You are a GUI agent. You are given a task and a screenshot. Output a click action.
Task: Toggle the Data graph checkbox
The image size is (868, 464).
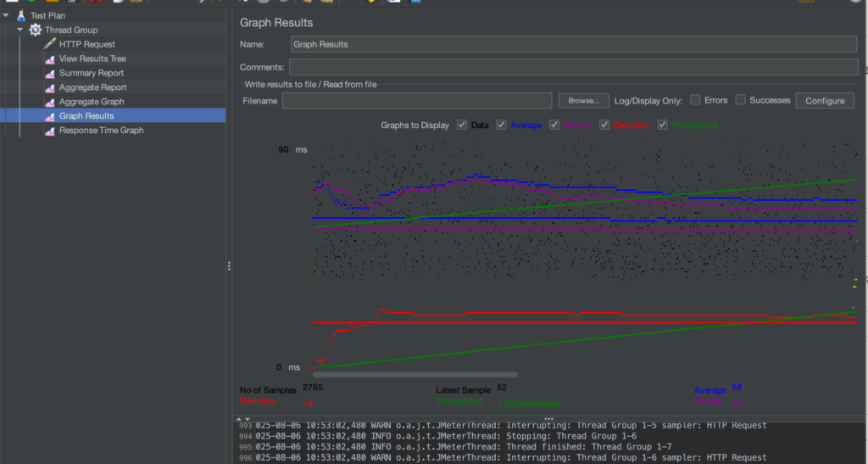462,125
